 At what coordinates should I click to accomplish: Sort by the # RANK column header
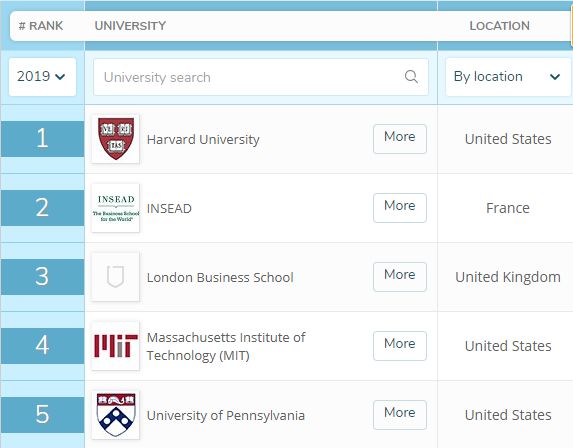(41, 26)
